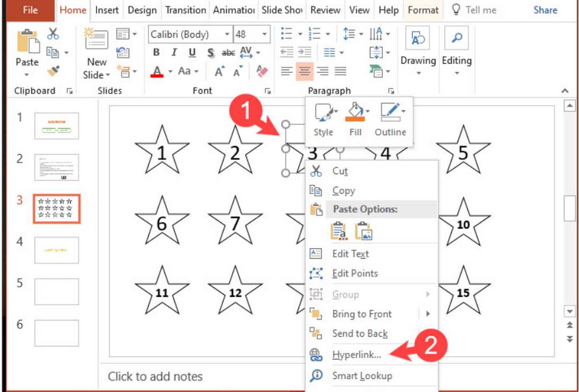This screenshot has height=392, width=579.
Task: Click the Text Shadow S icon
Action: tap(211, 53)
